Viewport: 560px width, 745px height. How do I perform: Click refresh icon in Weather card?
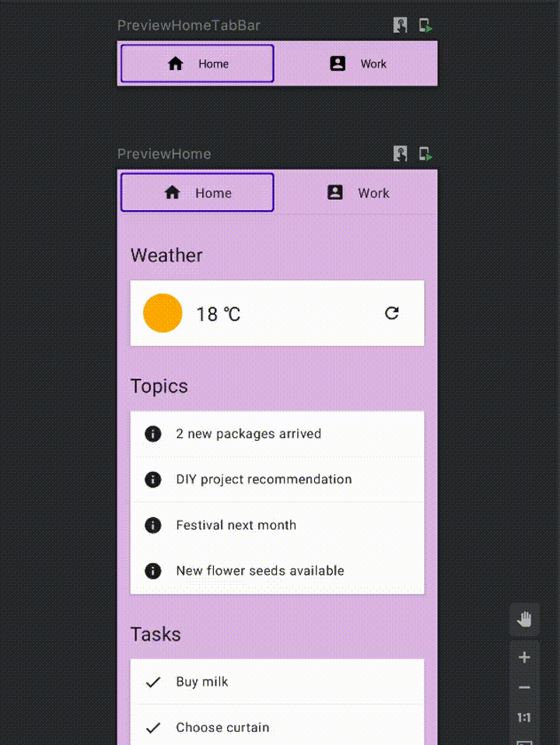tap(392, 313)
